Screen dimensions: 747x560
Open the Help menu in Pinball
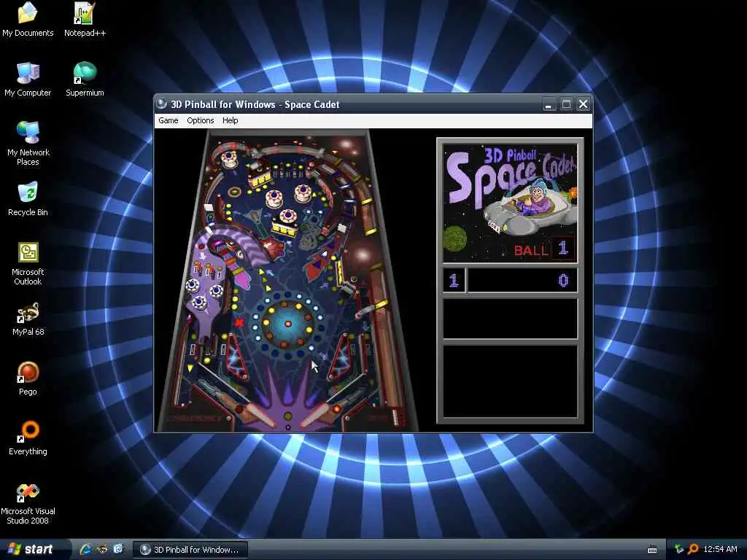click(230, 120)
